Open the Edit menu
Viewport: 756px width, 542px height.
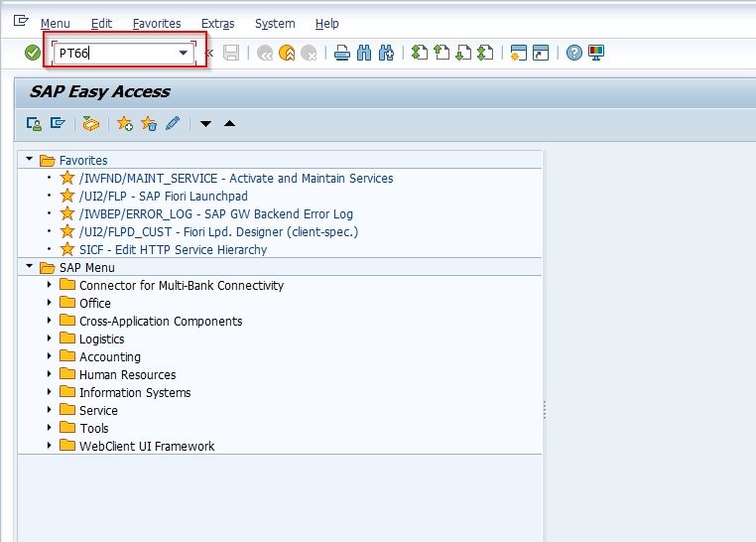click(101, 23)
